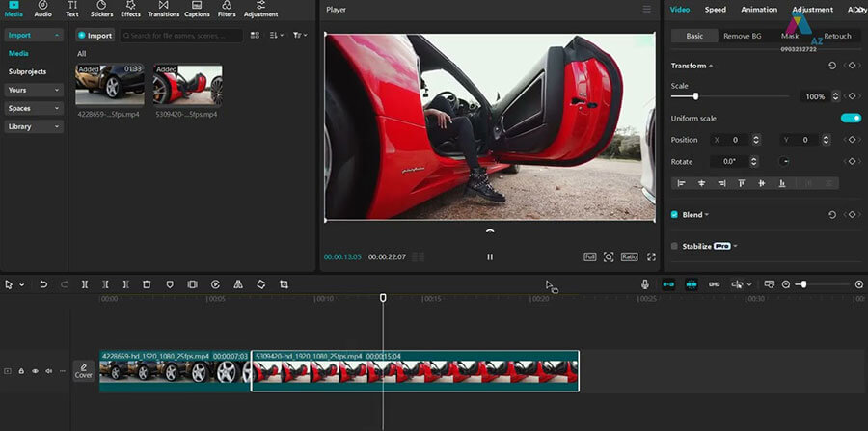This screenshot has height=431, width=868.
Task: Add a Scale keyframe with the diamond icon
Action: click(x=852, y=96)
